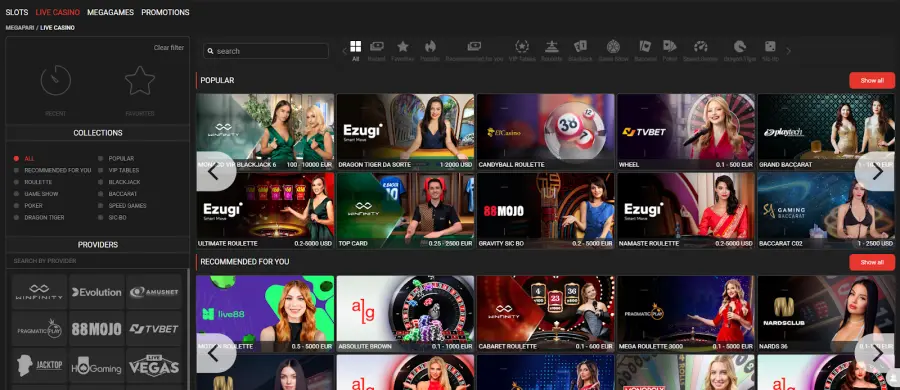This screenshot has height=390, width=900.
Task: Open Candyball Roulette game thumbnail
Action: [545, 132]
